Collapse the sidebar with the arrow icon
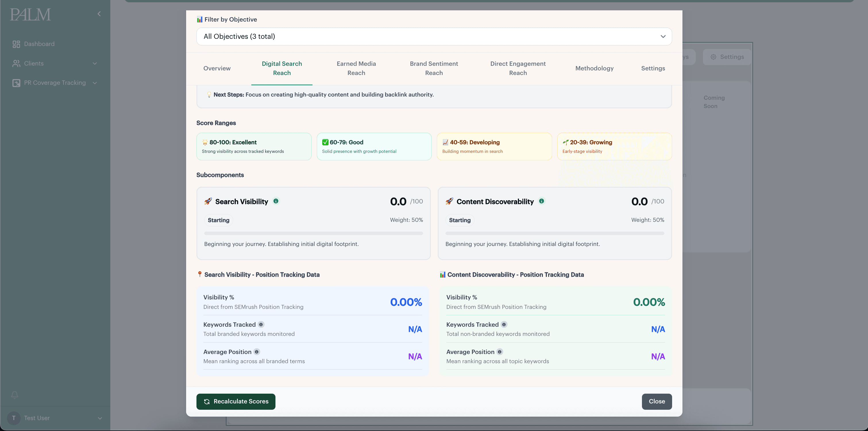This screenshot has width=868, height=431. [x=99, y=14]
